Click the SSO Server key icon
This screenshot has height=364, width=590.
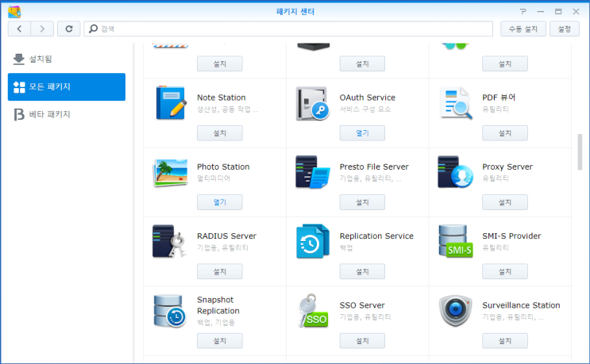[313, 311]
